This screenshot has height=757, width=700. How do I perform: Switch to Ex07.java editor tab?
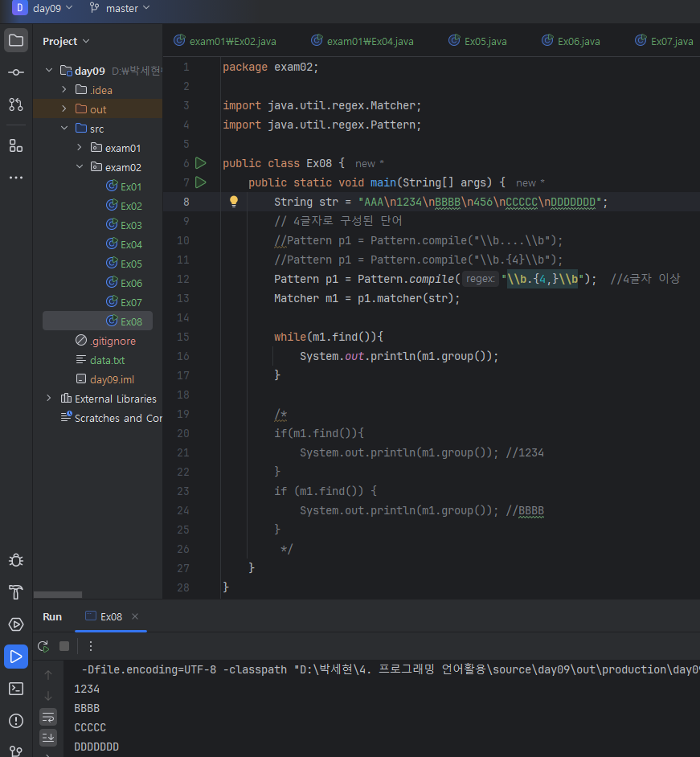click(664, 41)
